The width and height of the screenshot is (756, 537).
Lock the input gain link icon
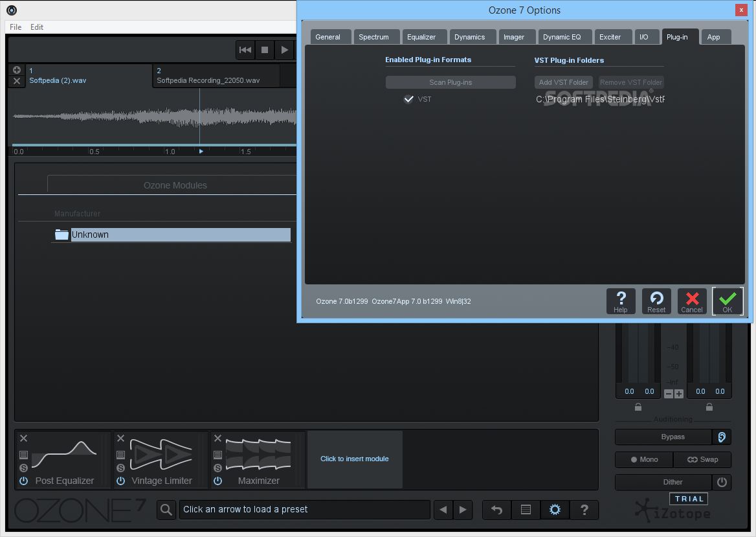pyautogui.click(x=638, y=407)
